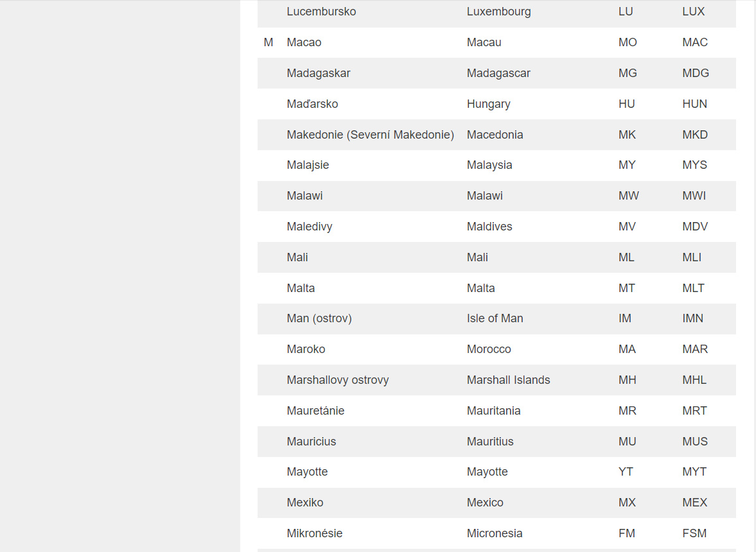Select the 'Isle of Man' text
The width and height of the screenshot is (756, 552).
click(495, 318)
